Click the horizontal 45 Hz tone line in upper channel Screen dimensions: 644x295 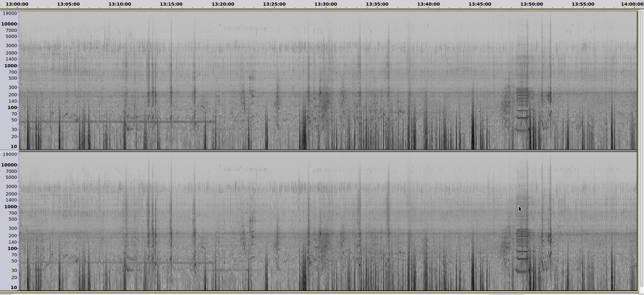click(117, 122)
